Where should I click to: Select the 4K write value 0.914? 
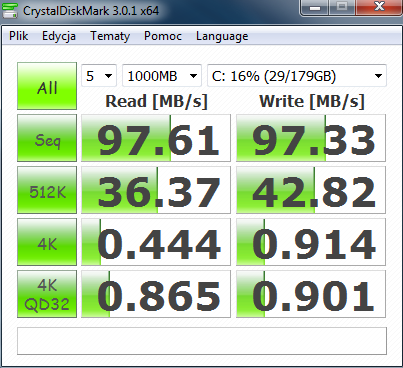tap(311, 242)
